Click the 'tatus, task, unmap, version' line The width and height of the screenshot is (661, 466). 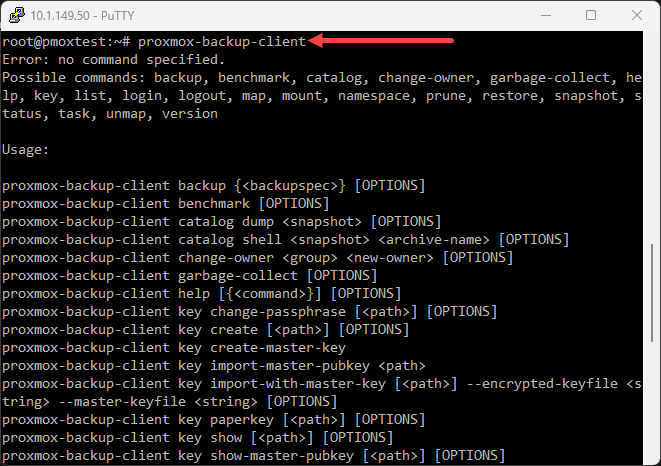pos(110,113)
